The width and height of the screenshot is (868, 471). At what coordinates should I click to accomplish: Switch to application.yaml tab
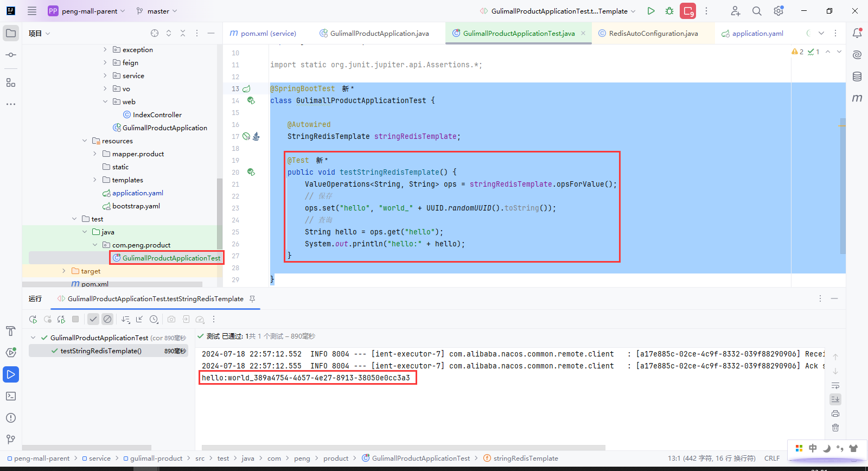[752, 33]
